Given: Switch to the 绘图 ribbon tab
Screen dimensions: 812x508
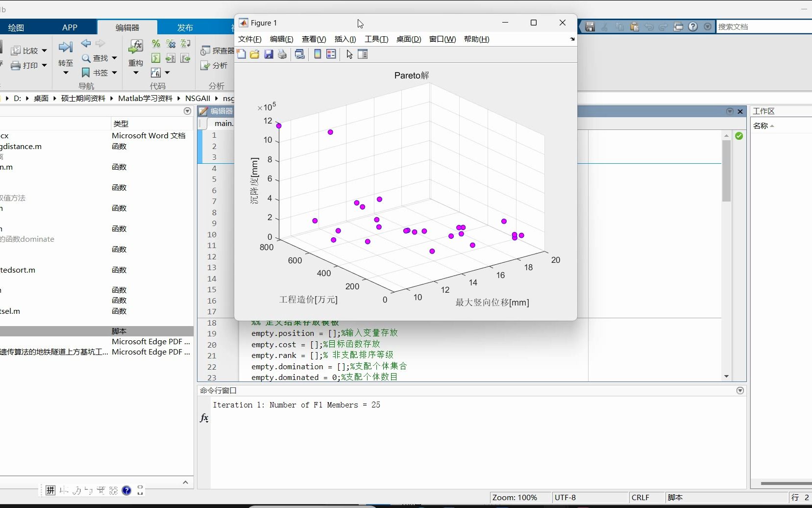Looking at the screenshot, I should coord(16,27).
